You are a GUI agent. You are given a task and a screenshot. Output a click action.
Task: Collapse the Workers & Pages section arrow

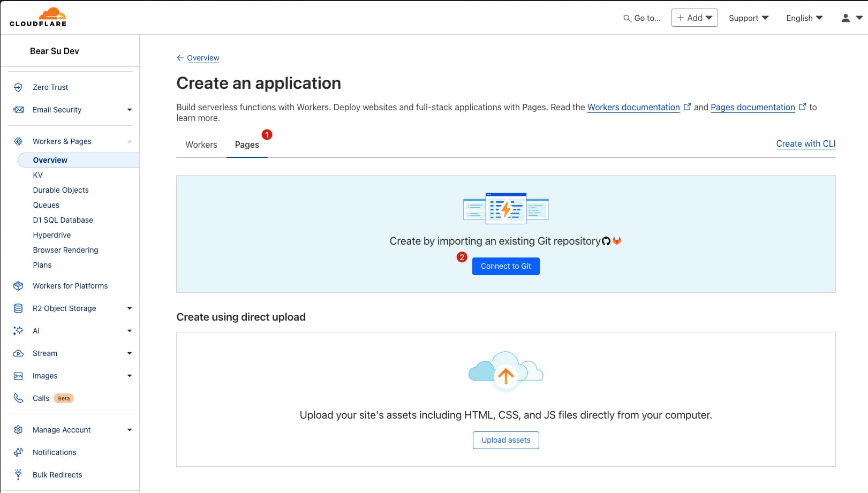[130, 141]
